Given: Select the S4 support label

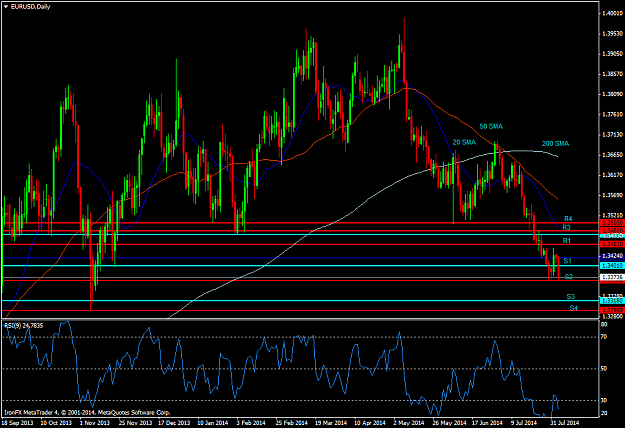Looking at the screenshot, I should [573, 308].
